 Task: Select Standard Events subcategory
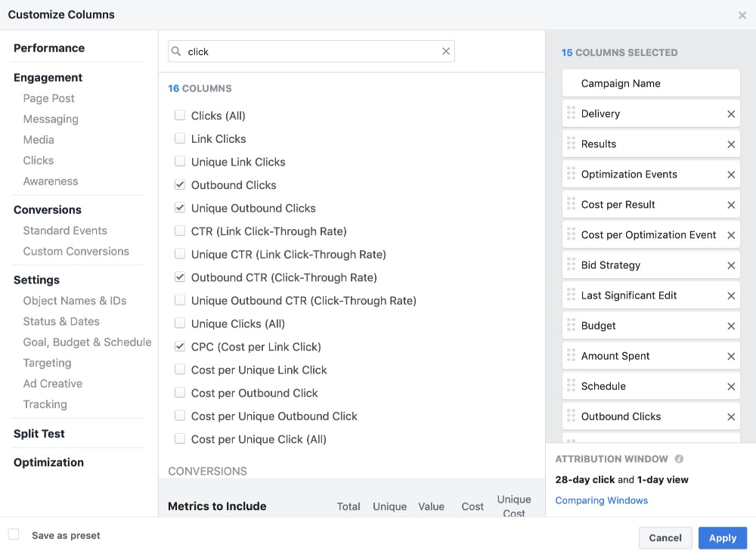pyautogui.click(x=65, y=231)
